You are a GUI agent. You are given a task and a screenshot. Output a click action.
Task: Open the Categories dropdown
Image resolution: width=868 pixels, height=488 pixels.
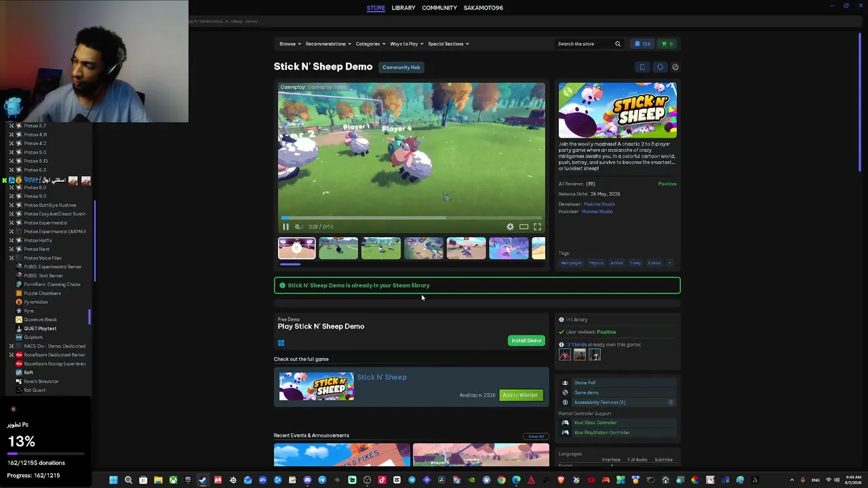pyautogui.click(x=370, y=44)
